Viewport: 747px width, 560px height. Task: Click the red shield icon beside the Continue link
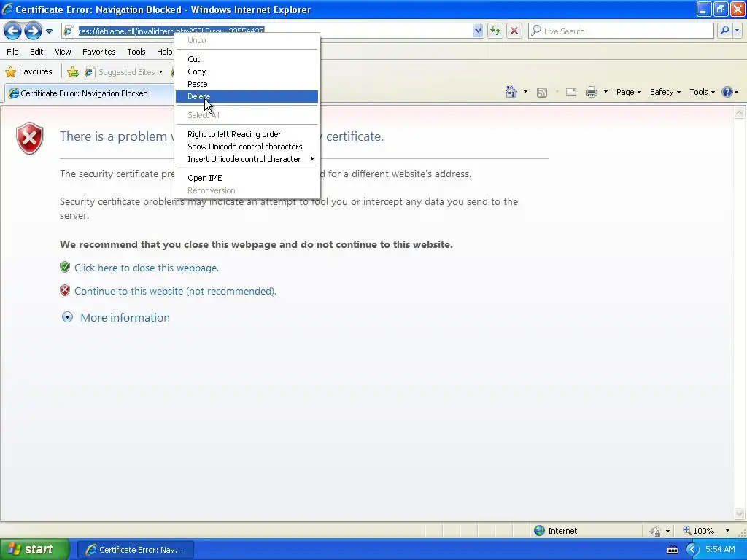65,290
